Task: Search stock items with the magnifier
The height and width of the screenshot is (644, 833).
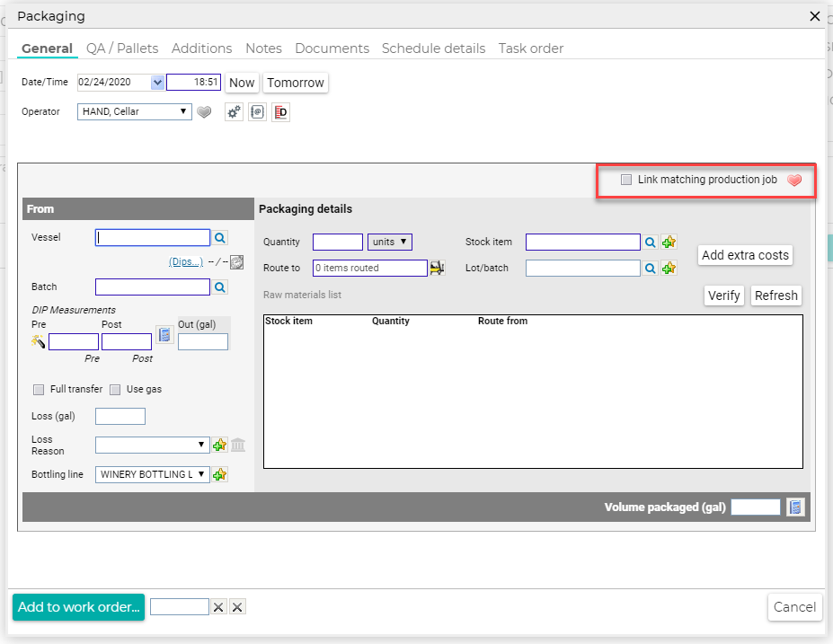Action: click(x=651, y=243)
